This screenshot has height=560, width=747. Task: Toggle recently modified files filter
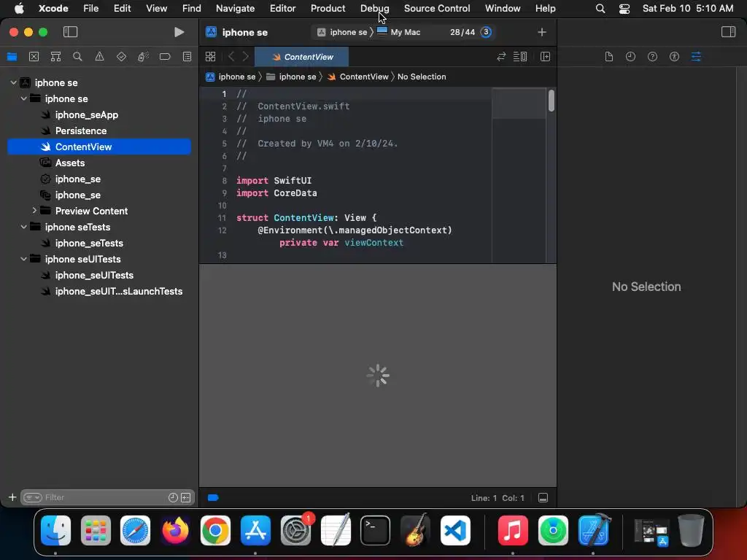pos(173,497)
